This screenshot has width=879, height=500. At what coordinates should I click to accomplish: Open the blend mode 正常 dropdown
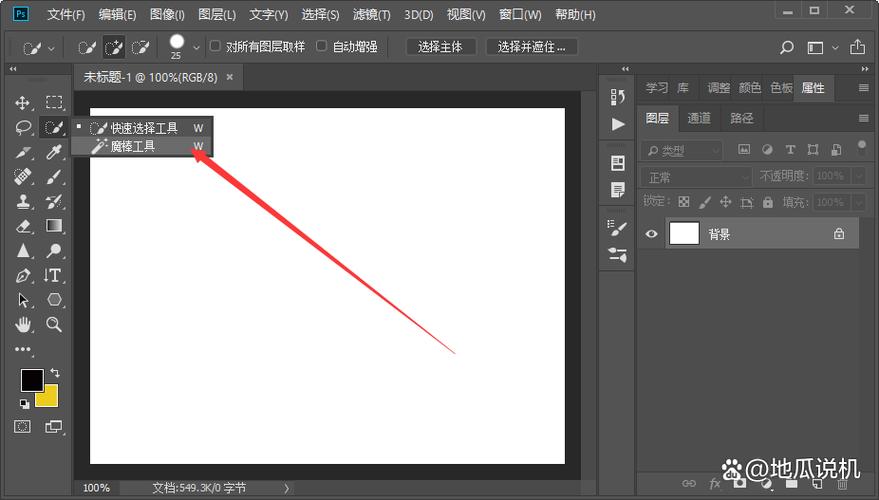697,177
